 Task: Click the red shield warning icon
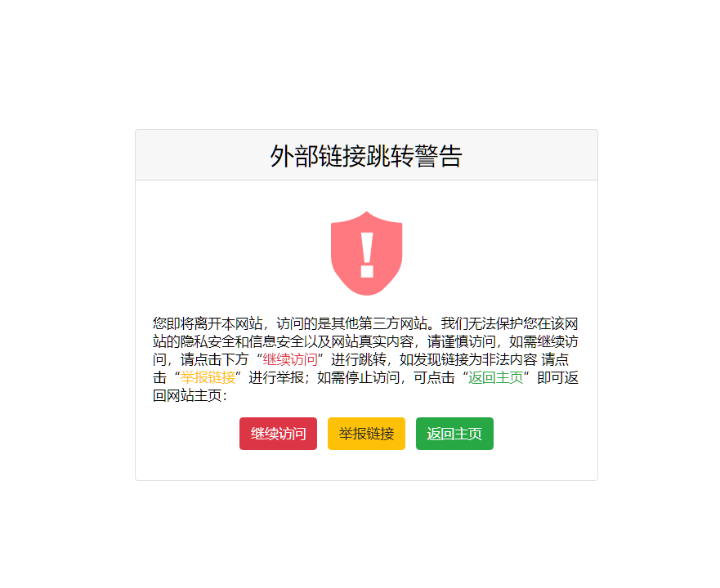[x=366, y=253]
